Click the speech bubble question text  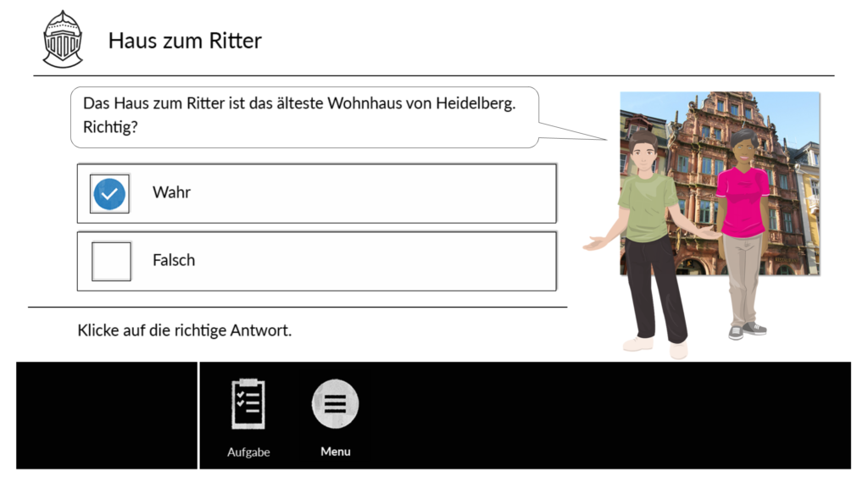pyautogui.click(x=299, y=115)
